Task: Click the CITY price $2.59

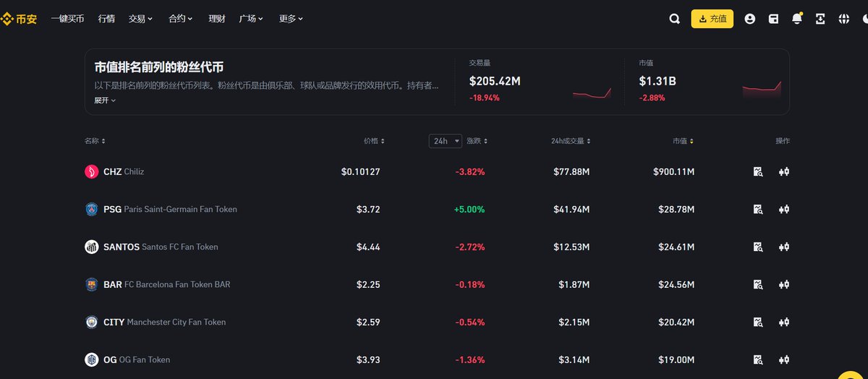Action: tap(368, 322)
